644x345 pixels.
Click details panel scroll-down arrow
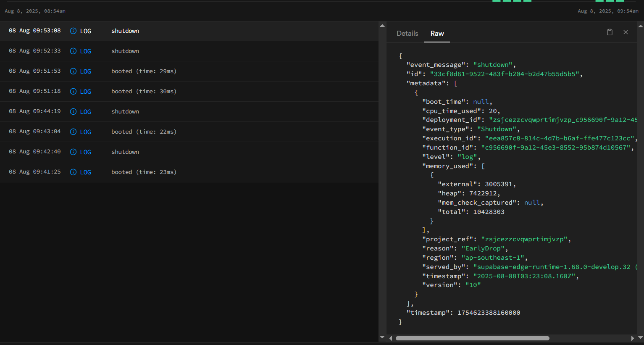(641, 337)
